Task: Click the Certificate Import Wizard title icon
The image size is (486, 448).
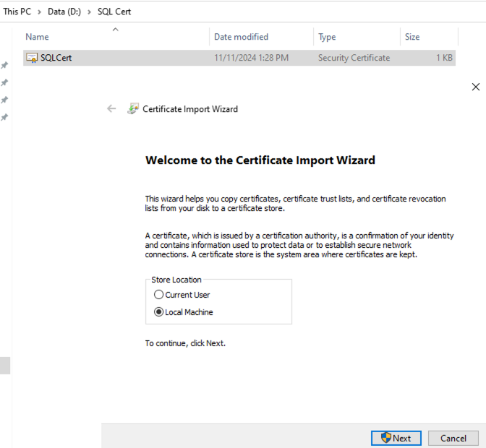Action: 133,109
